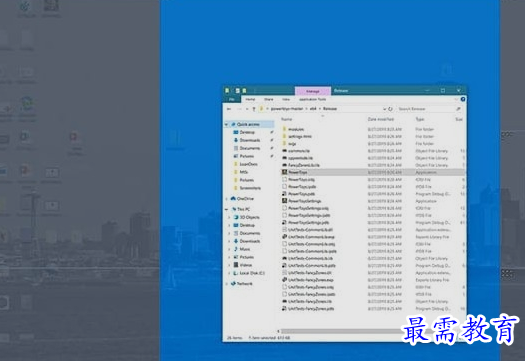Viewport: 525px width, 361px height.
Task: Switch to the Share ribbon tab
Action: coord(269,99)
